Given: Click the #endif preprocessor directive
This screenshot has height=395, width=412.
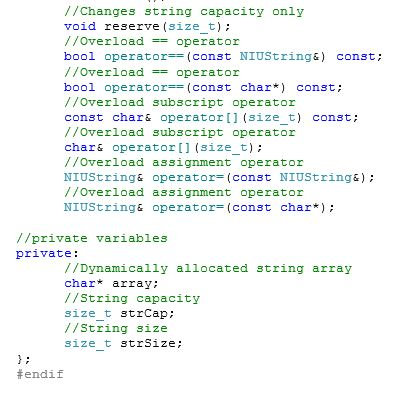Looking at the screenshot, I should click(40, 374).
